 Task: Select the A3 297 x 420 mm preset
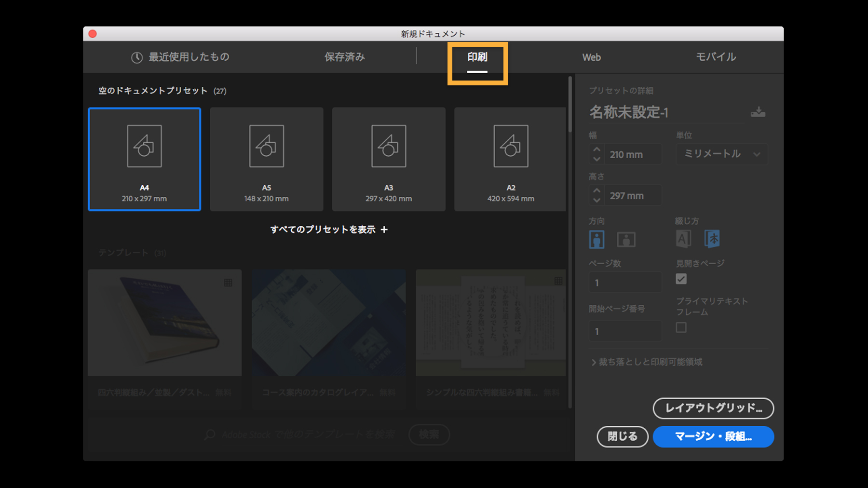[x=389, y=159]
